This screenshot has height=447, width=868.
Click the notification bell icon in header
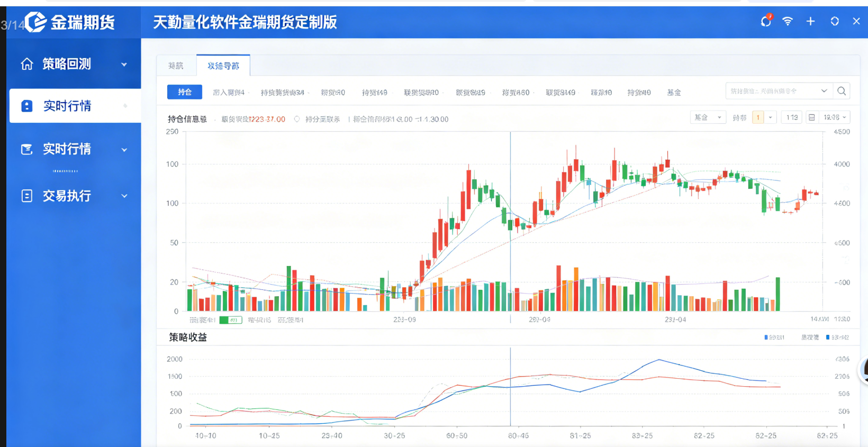click(765, 21)
